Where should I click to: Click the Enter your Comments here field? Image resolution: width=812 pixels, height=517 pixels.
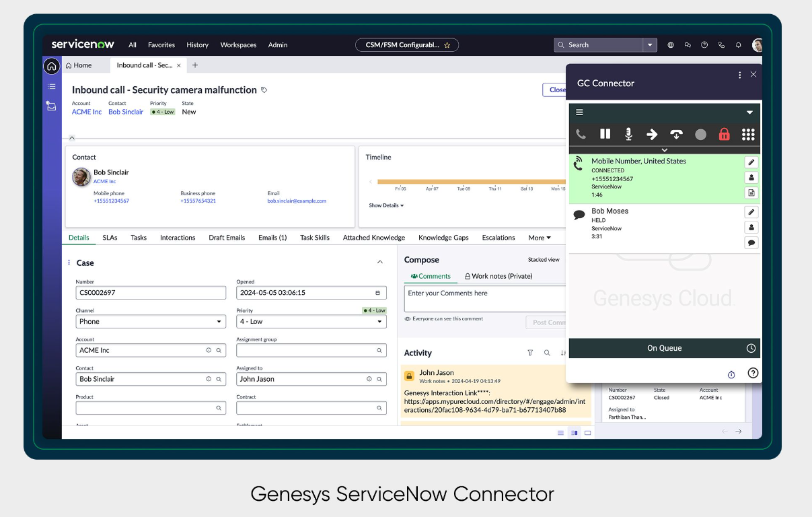tap(484, 298)
